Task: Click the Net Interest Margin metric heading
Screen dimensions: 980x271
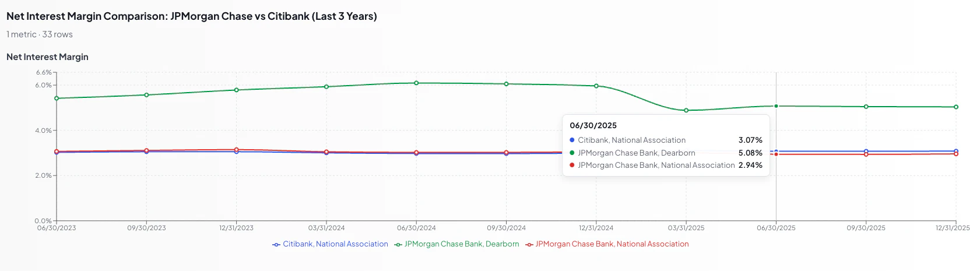Action: pos(47,57)
